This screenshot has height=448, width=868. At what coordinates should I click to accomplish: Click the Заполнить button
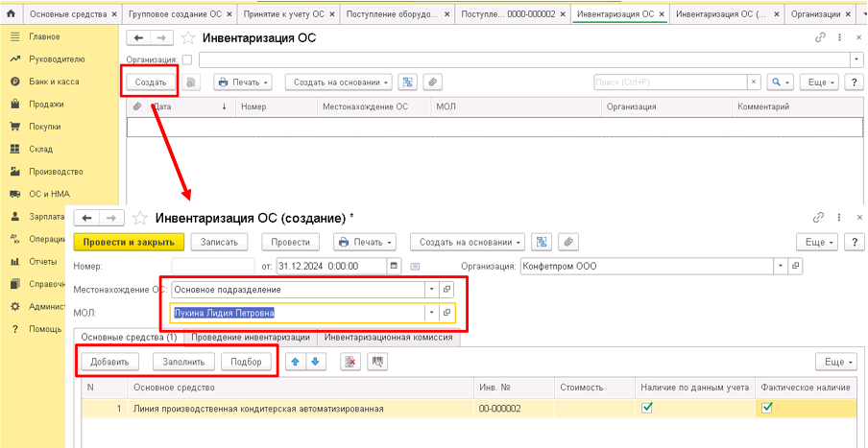click(x=183, y=362)
